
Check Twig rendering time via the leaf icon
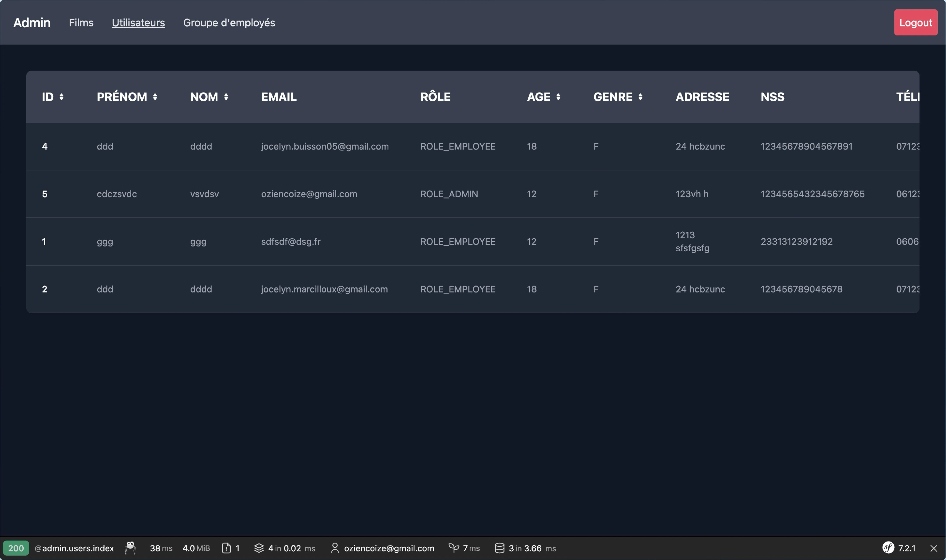(x=454, y=548)
